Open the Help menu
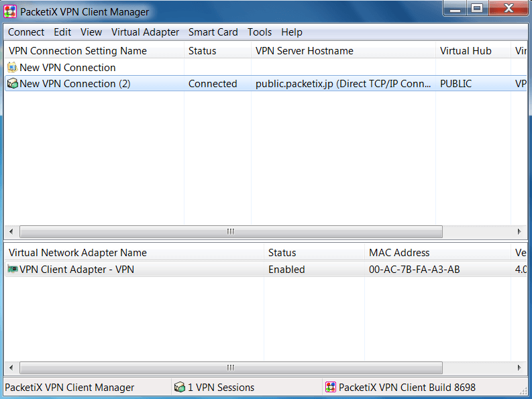Screen dimensions: 532x399 pos(292,32)
